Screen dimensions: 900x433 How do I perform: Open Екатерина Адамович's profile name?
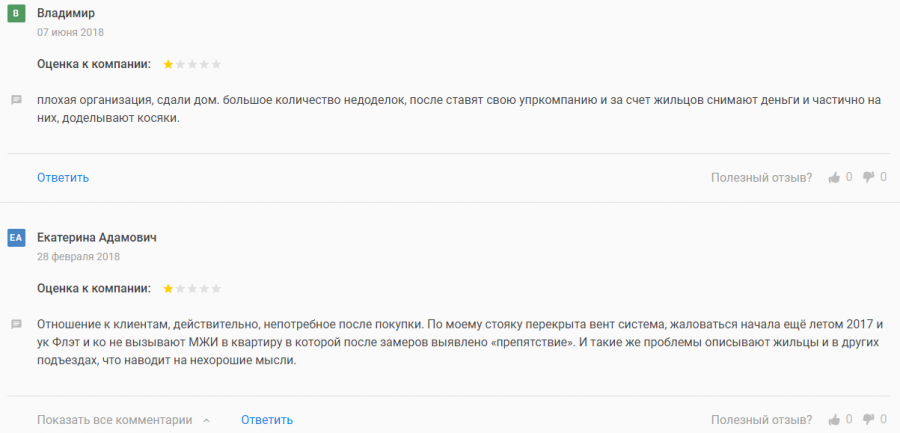pos(96,238)
